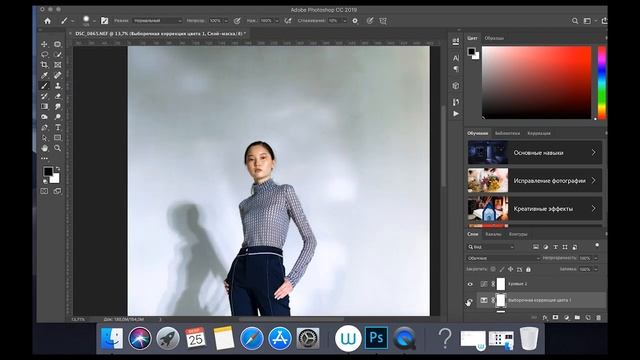Switch to the Библиотеки tab

(507, 133)
